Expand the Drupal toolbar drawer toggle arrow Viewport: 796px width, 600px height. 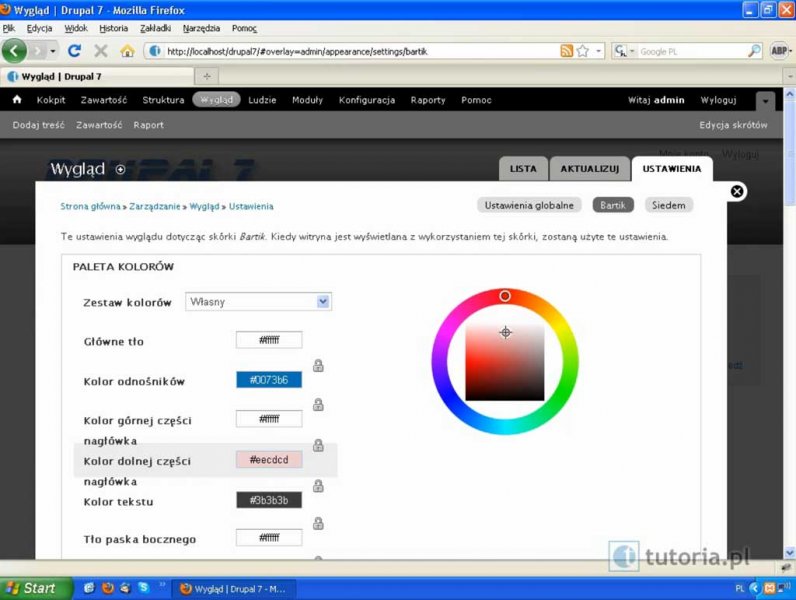(765, 101)
